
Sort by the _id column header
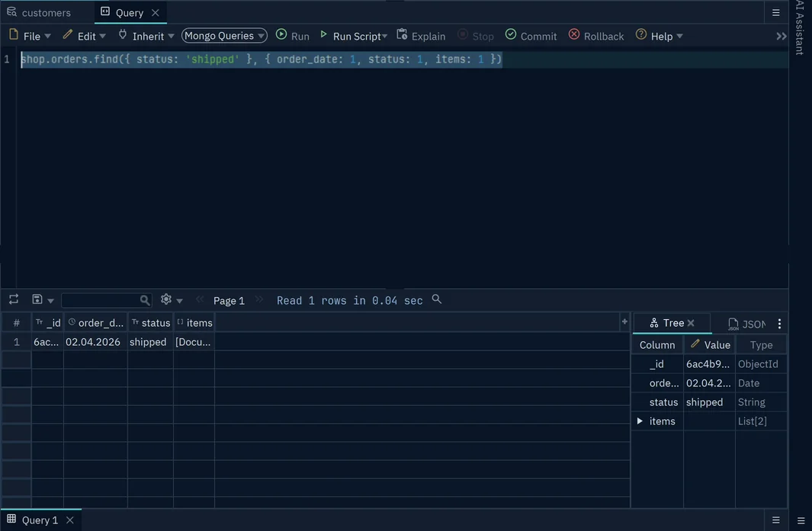pyautogui.click(x=47, y=323)
